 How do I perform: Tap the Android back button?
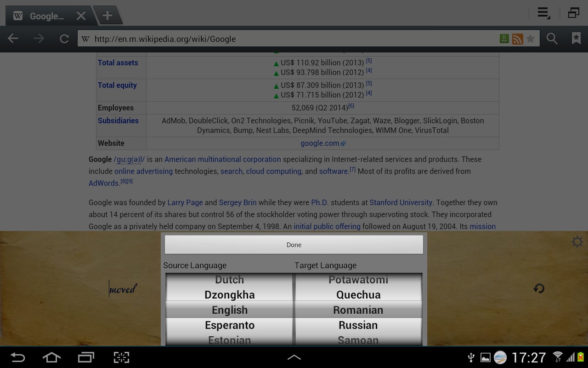[18, 357]
